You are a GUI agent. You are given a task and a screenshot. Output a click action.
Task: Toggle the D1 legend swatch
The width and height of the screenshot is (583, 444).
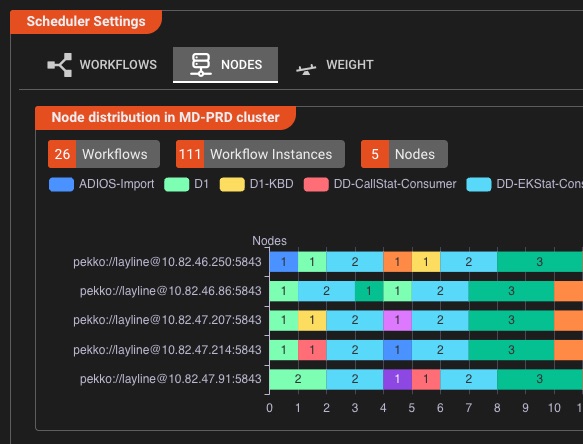click(177, 184)
